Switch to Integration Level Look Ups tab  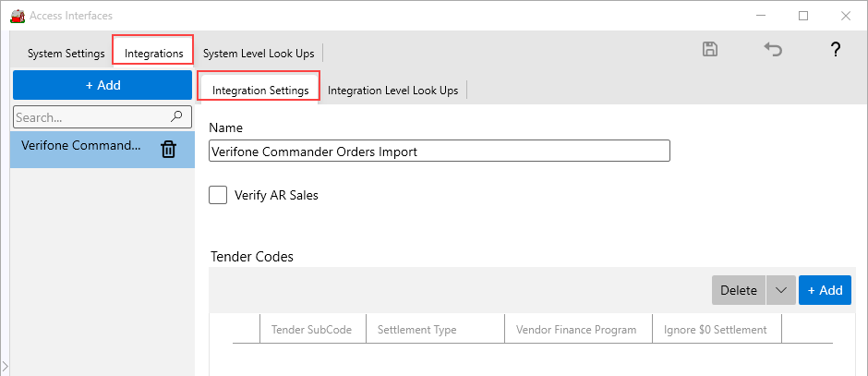pyautogui.click(x=392, y=91)
